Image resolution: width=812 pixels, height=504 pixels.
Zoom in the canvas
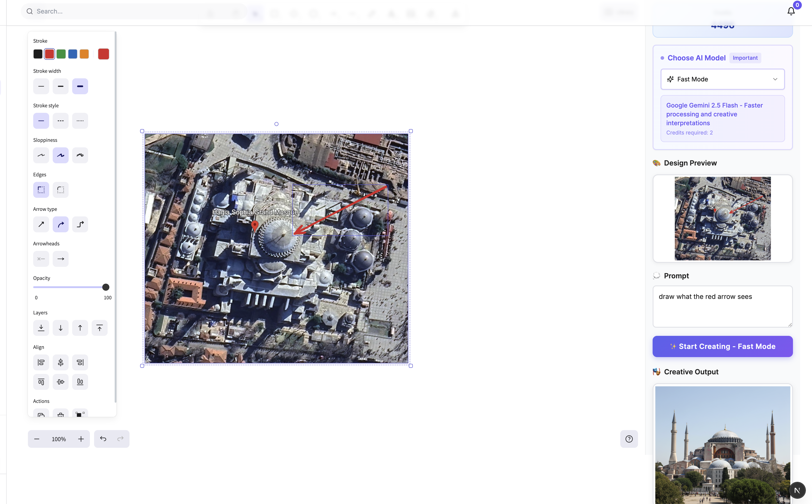tap(81, 439)
